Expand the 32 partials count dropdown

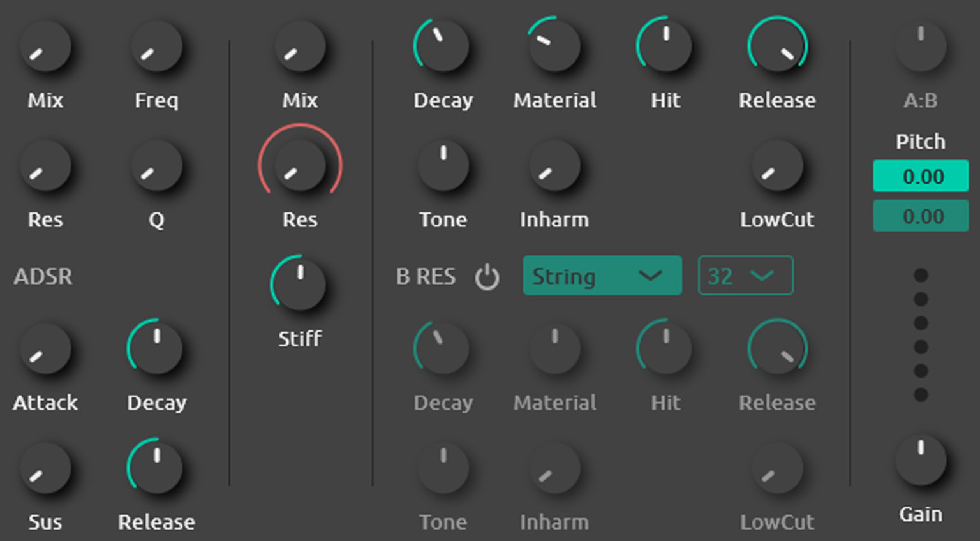click(x=745, y=276)
